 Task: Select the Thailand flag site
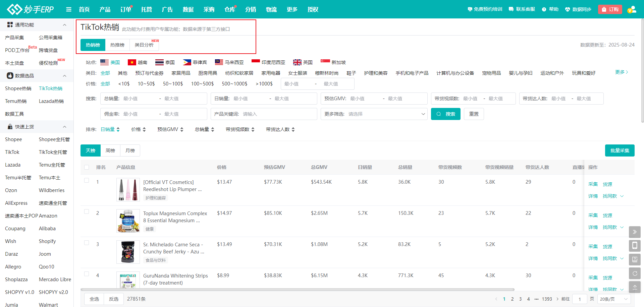click(159, 62)
